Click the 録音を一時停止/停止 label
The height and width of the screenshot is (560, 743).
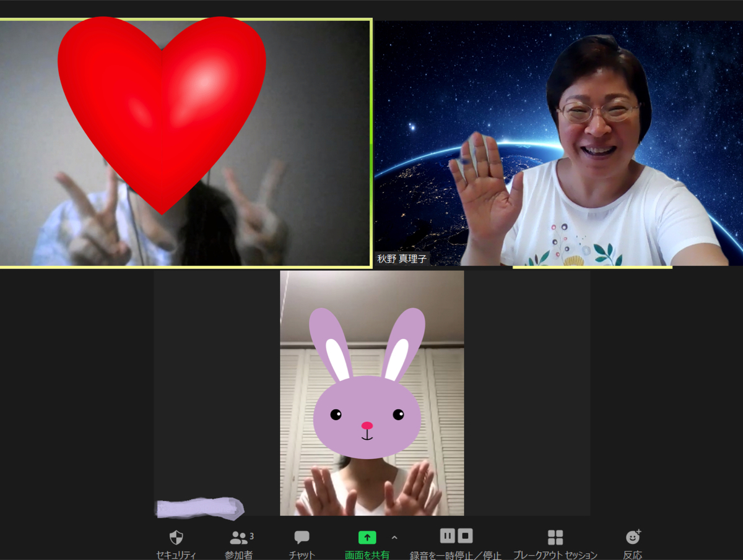point(456,555)
